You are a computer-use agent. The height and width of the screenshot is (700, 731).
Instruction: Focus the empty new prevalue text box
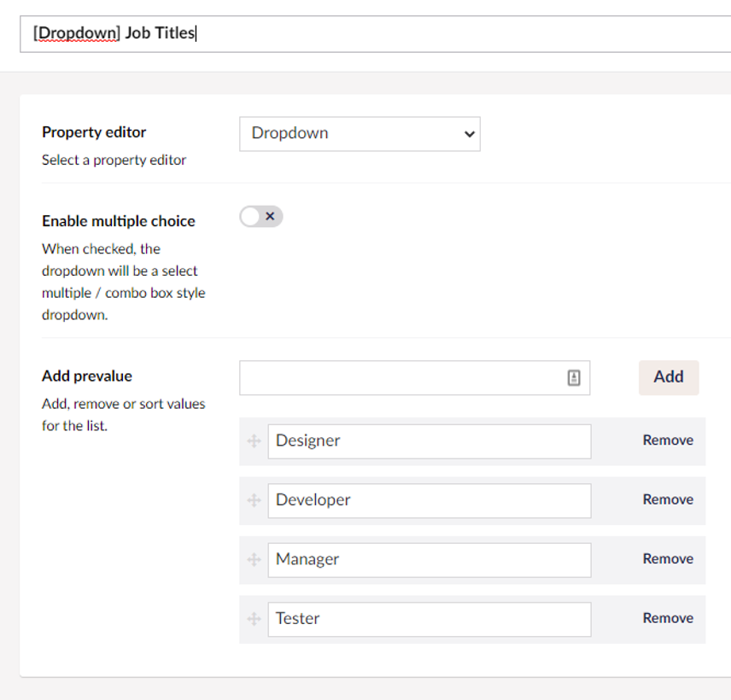point(401,378)
